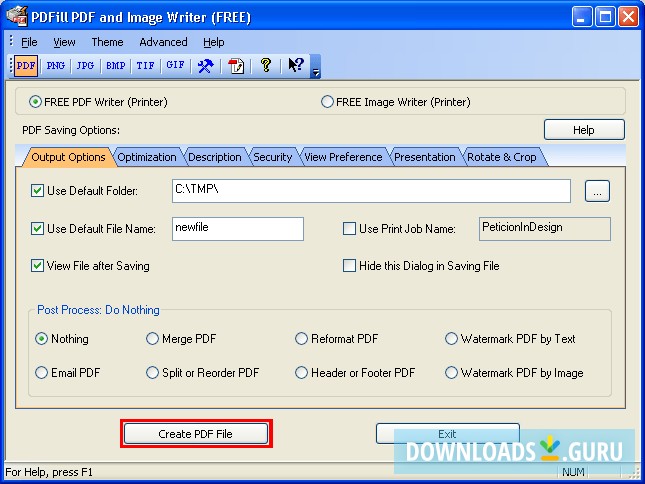Click the Create PDF File button

(x=196, y=434)
